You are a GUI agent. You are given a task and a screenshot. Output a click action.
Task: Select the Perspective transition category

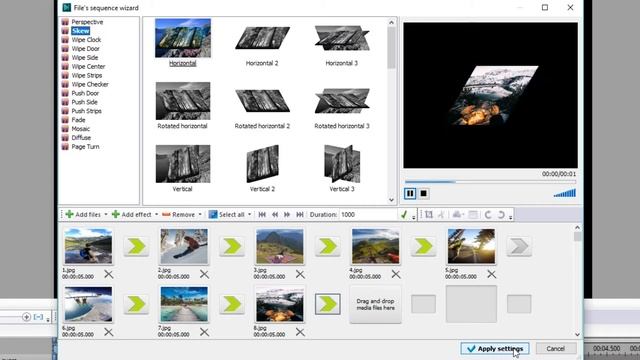[x=87, y=22]
